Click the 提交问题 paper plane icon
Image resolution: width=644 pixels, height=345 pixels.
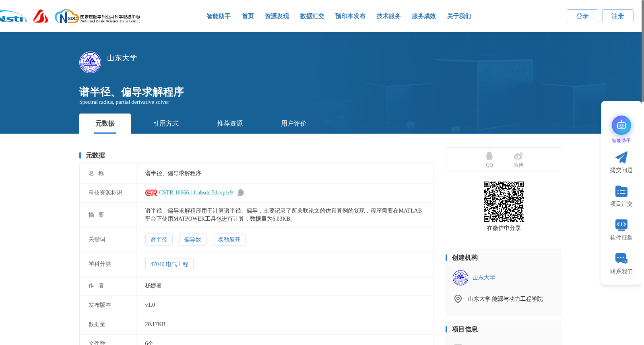[621, 157]
